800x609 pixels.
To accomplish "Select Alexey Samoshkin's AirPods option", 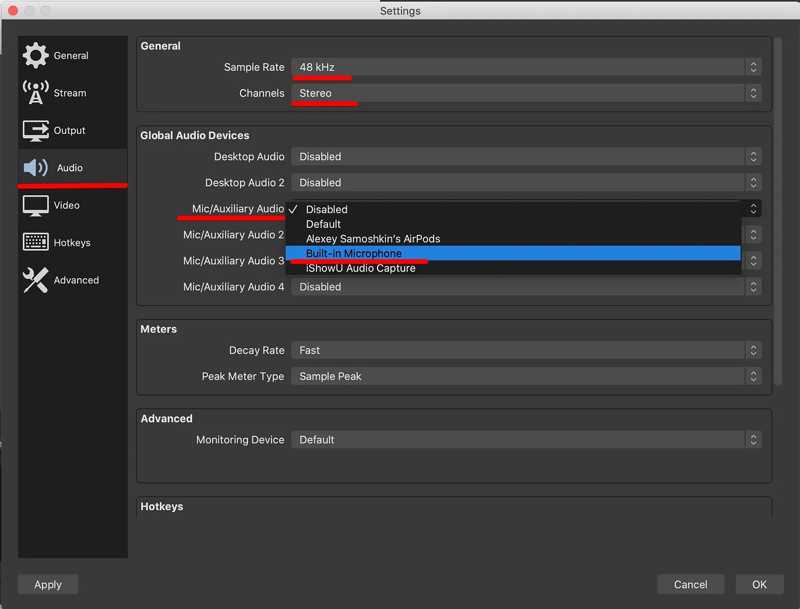I will pos(372,239).
